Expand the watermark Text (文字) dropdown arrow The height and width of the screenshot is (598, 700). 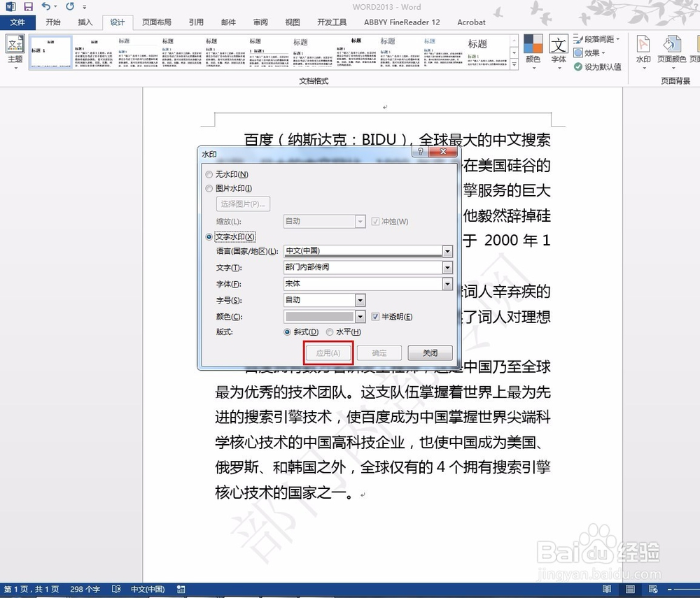[447, 268]
